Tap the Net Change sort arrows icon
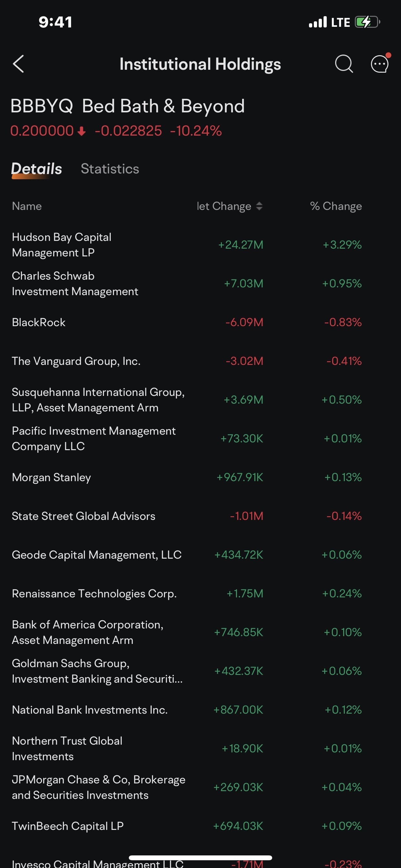Screen dimensions: 401x868 pyautogui.click(x=260, y=206)
